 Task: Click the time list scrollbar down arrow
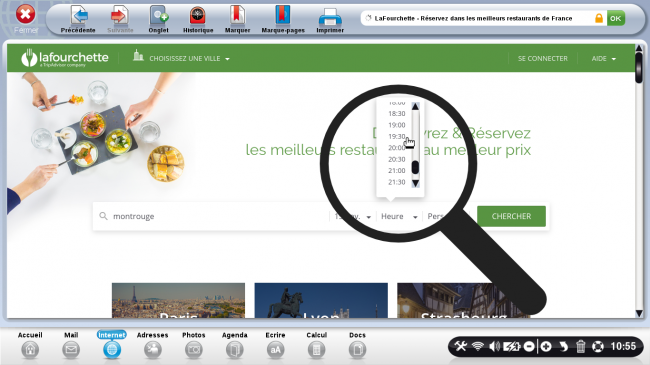(x=415, y=183)
